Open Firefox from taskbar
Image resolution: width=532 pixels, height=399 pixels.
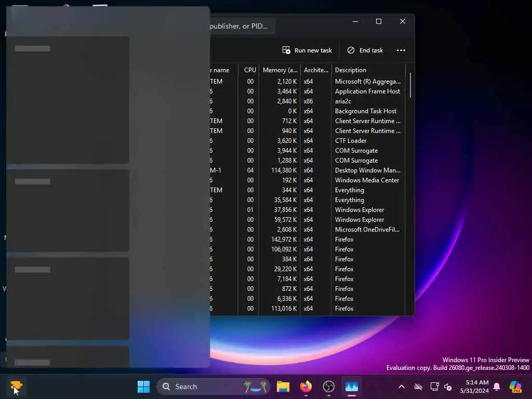pyautogui.click(x=305, y=387)
